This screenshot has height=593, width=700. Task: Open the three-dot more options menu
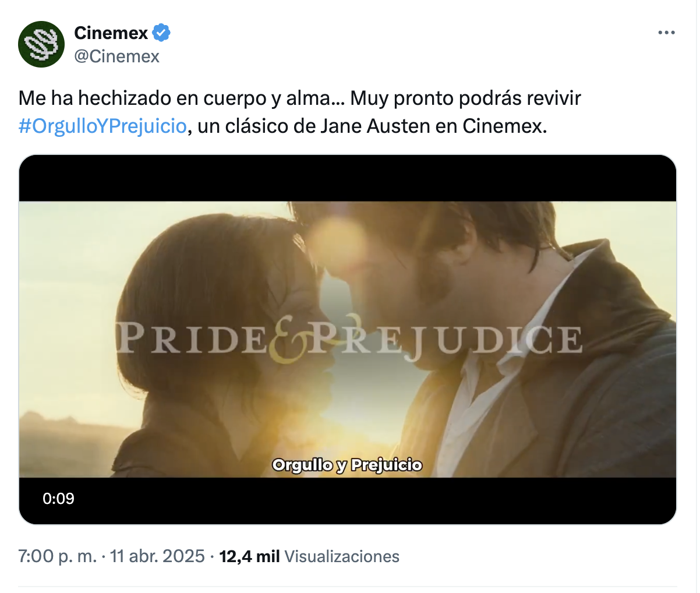[x=666, y=33]
